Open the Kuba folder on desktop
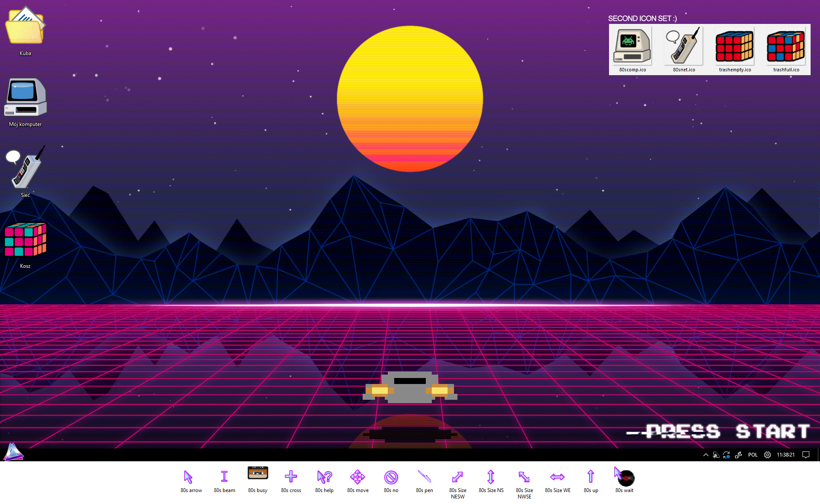 pos(25,25)
